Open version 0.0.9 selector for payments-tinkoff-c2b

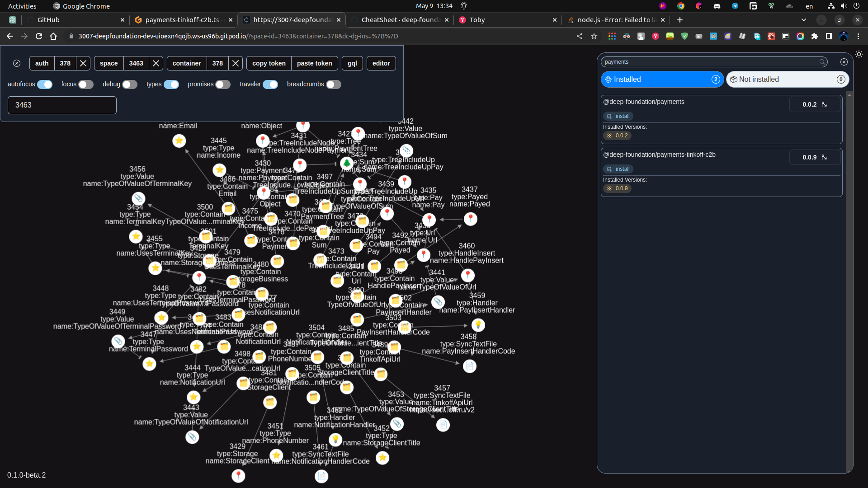point(815,157)
